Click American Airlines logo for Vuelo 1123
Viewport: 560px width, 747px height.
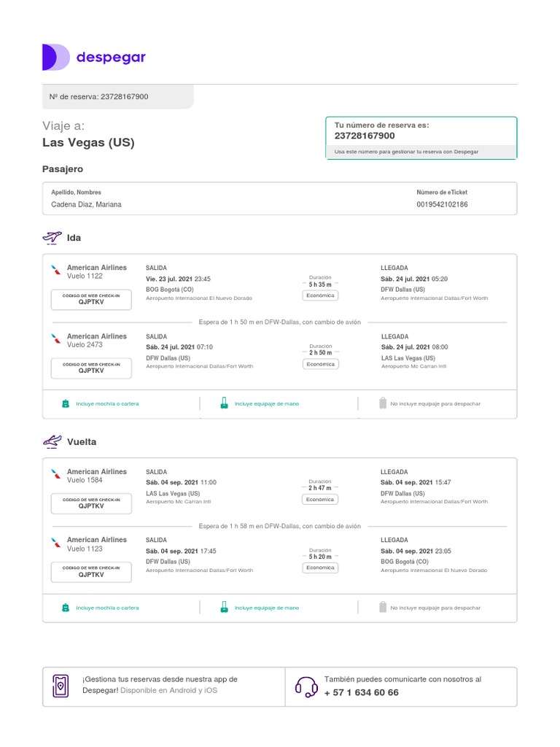point(56,543)
